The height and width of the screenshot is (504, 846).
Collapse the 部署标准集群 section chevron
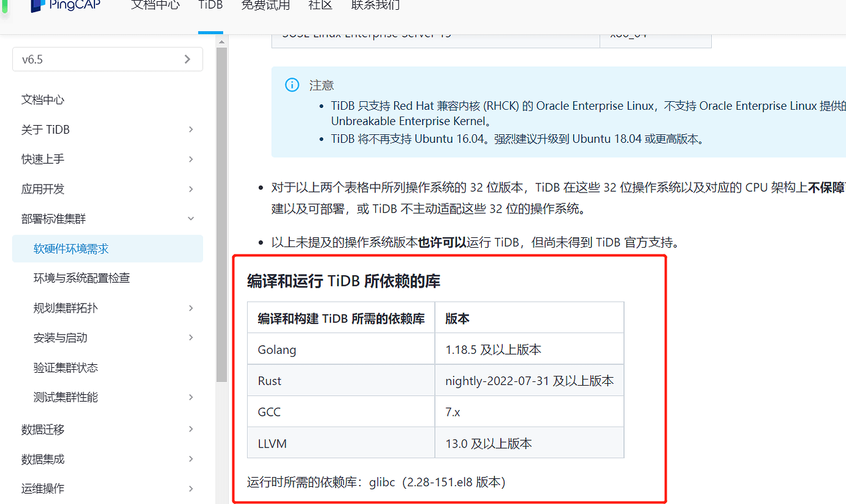[x=191, y=219]
